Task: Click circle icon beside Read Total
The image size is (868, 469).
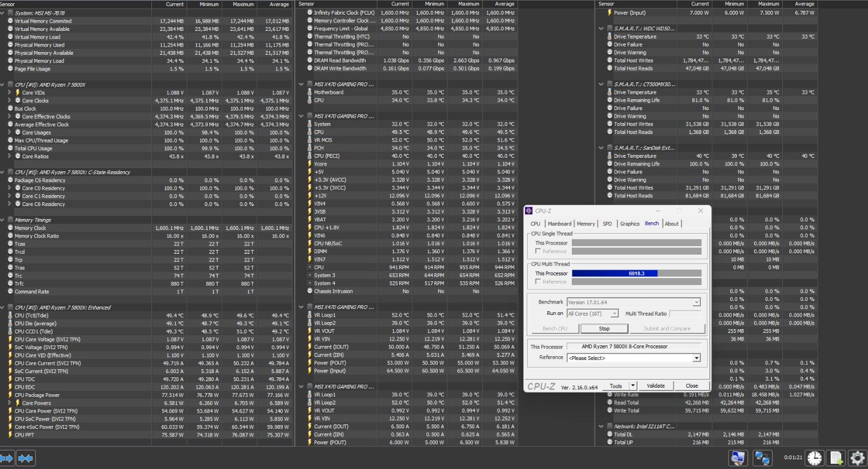Action: click(610, 403)
